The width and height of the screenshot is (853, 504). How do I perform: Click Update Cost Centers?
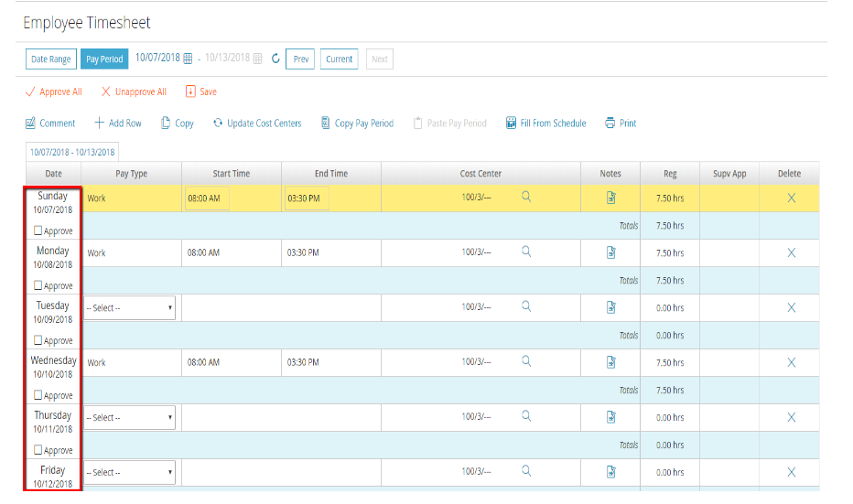coord(257,123)
